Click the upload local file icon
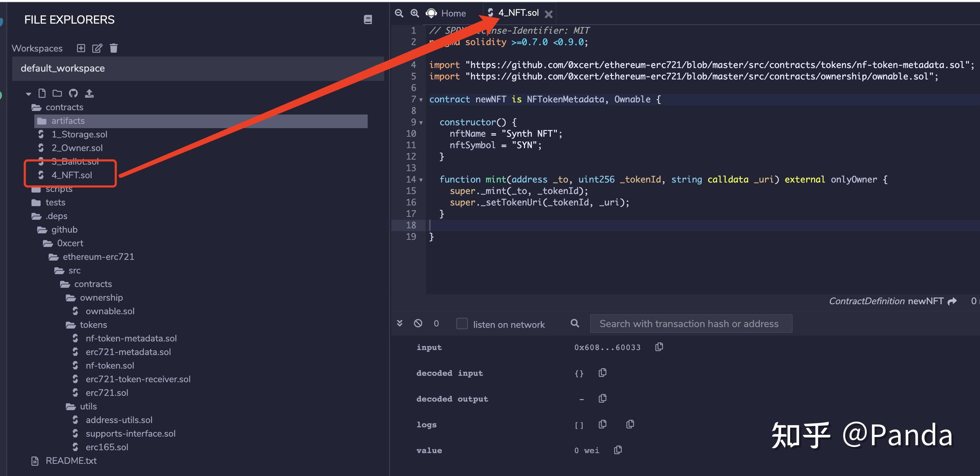 (89, 93)
